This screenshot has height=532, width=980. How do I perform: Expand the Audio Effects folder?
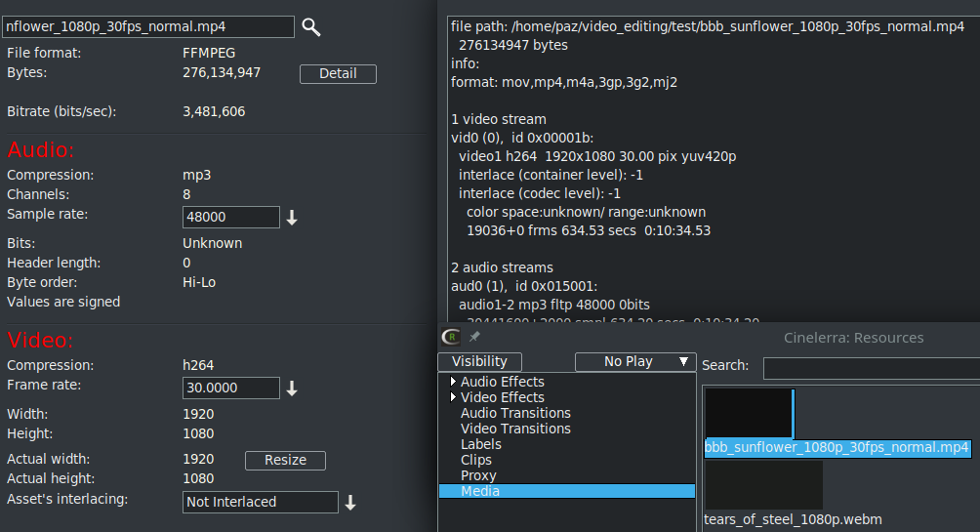tap(453, 382)
